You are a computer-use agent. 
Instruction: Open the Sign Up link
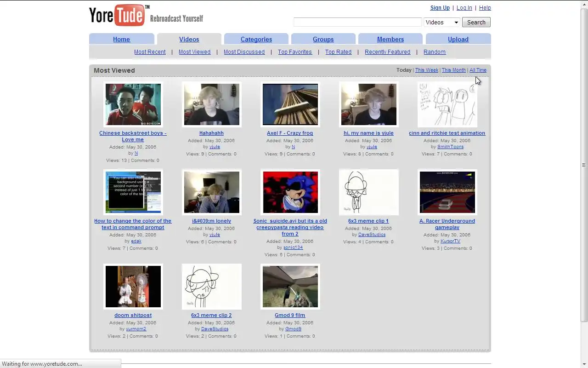coord(440,8)
